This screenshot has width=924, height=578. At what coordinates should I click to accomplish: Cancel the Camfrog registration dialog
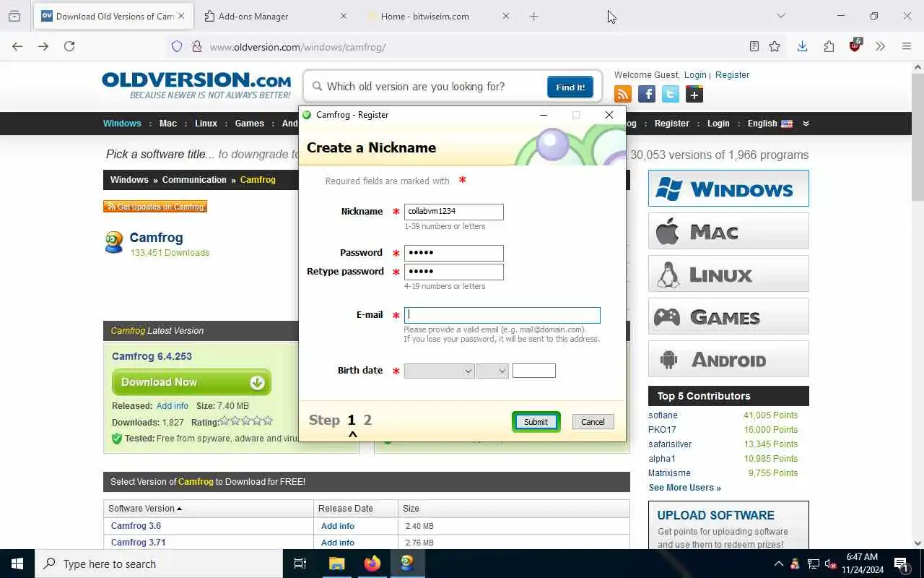click(593, 422)
